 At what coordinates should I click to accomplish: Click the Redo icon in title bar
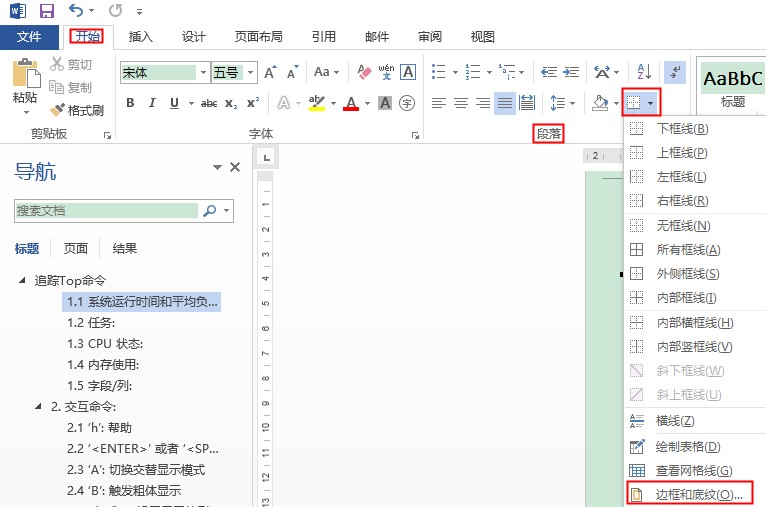click(x=115, y=10)
